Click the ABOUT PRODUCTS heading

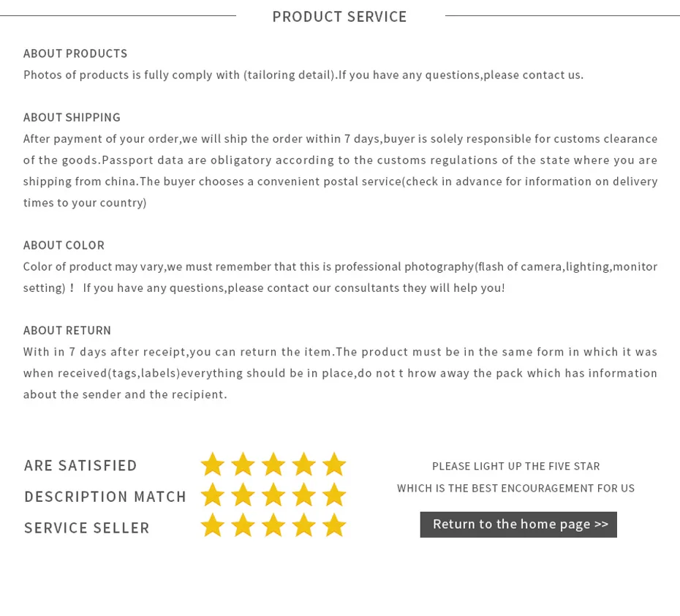point(75,53)
